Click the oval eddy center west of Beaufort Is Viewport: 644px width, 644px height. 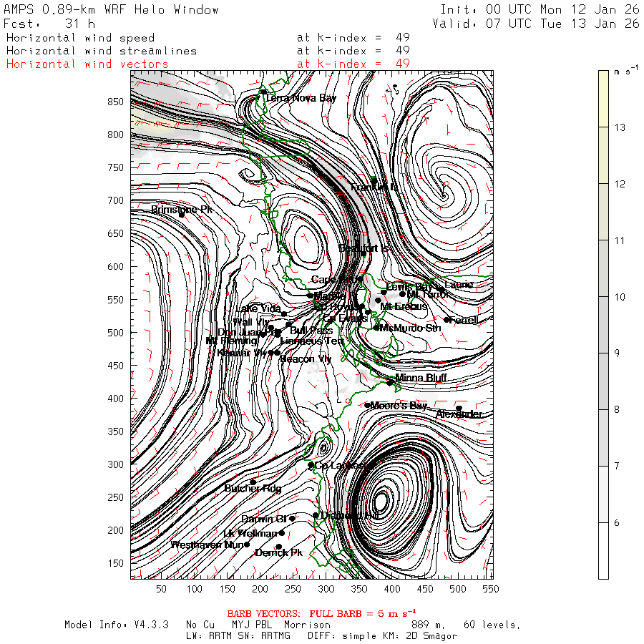pos(306,243)
